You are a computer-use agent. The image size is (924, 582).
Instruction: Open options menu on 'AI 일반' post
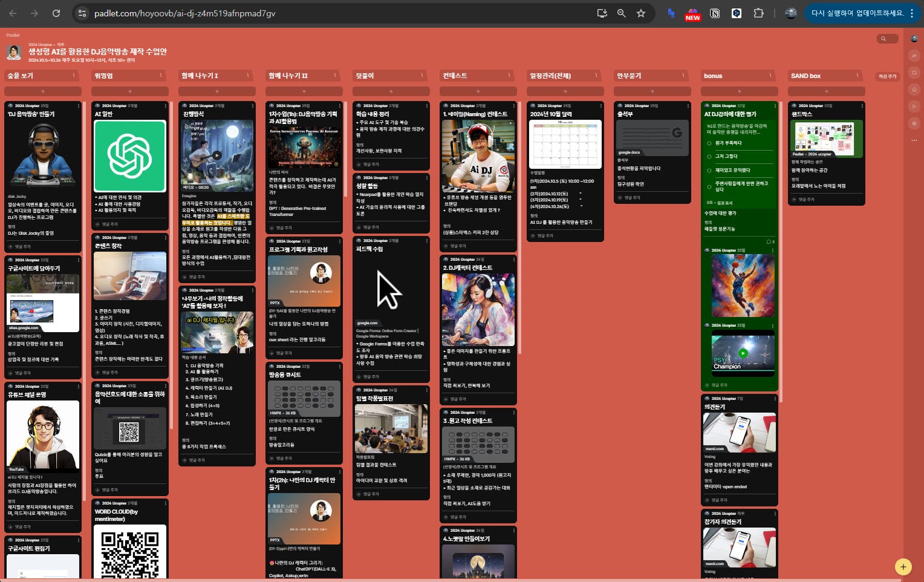(165, 106)
